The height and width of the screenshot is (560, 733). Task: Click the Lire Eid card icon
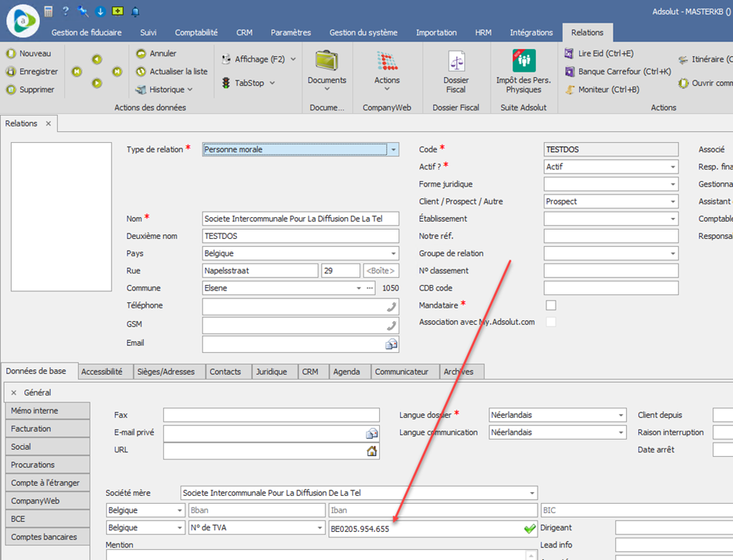coord(569,53)
